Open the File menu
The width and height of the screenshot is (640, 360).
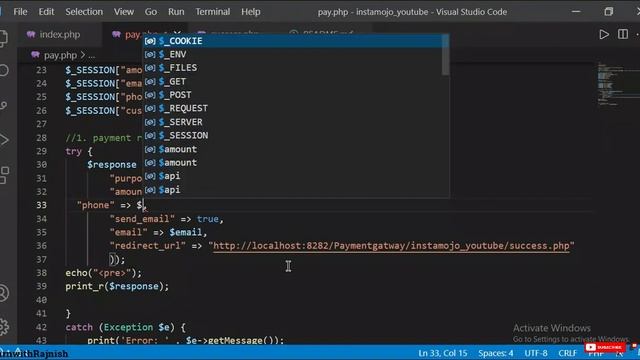pos(20,12)
